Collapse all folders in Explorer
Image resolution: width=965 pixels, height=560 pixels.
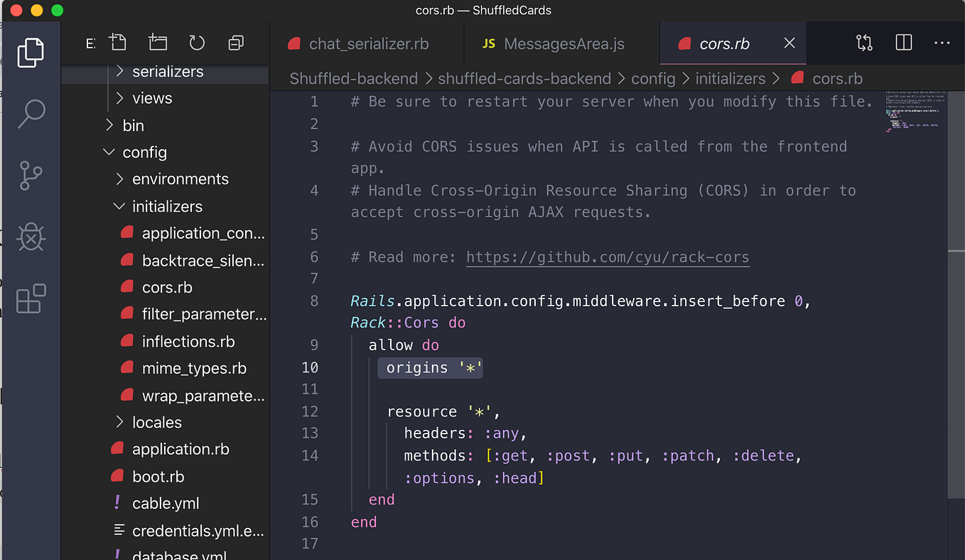click(x=235, y=43)
